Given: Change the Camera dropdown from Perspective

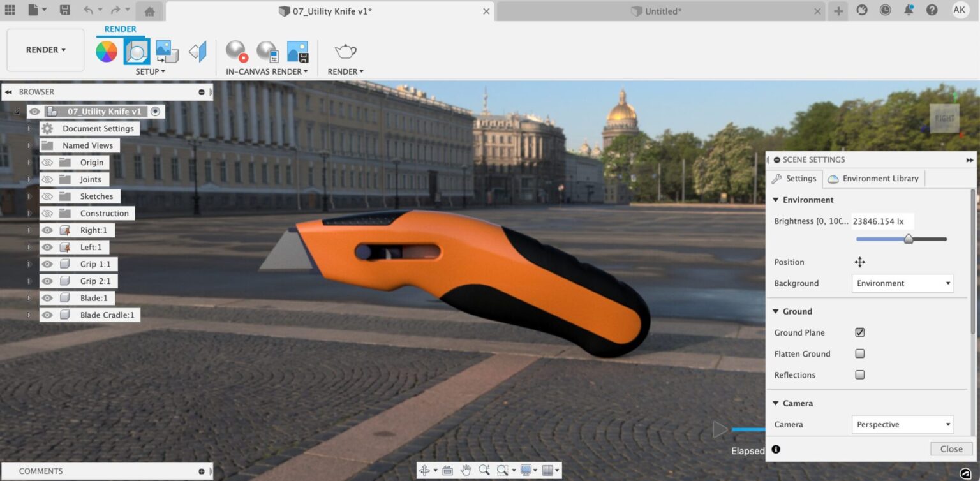Looking at the screenshot, I should coord(902,424).
